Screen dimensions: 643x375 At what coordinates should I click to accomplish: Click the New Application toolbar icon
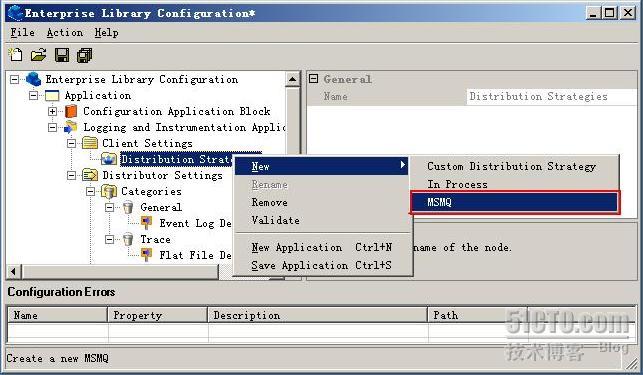click(x=16, y=55)
